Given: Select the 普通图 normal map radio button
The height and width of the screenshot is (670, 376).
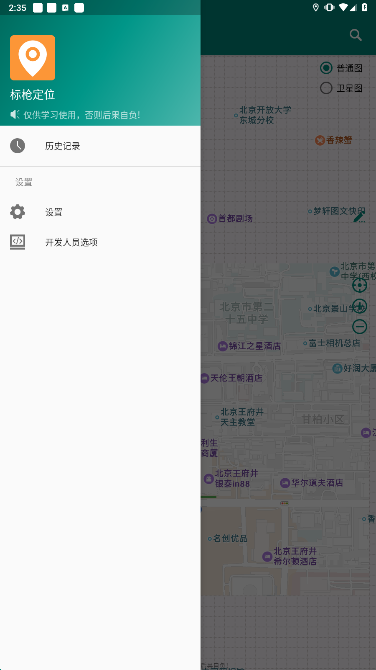Looking at the screenshot, I should pyautogui.click(x=326, y=68).
